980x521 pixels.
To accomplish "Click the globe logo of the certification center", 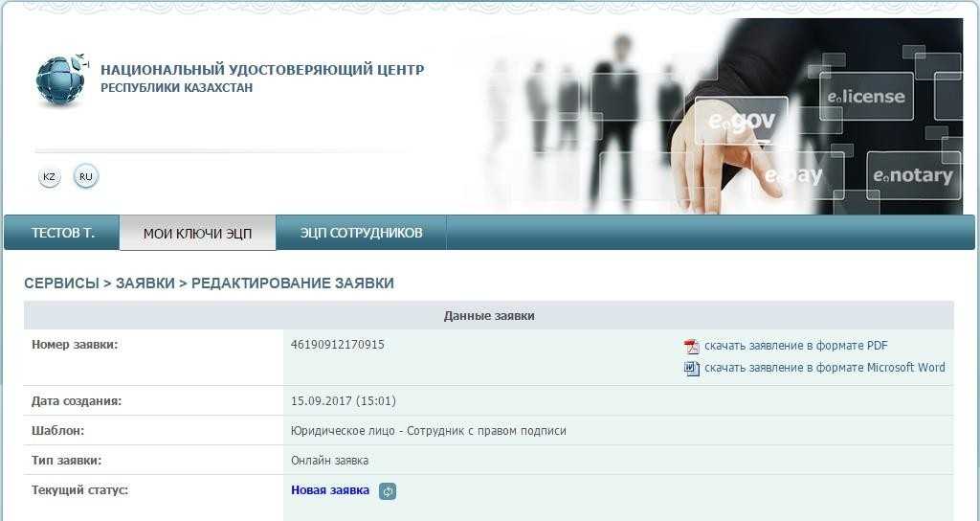I will click(x=61, y=80).
